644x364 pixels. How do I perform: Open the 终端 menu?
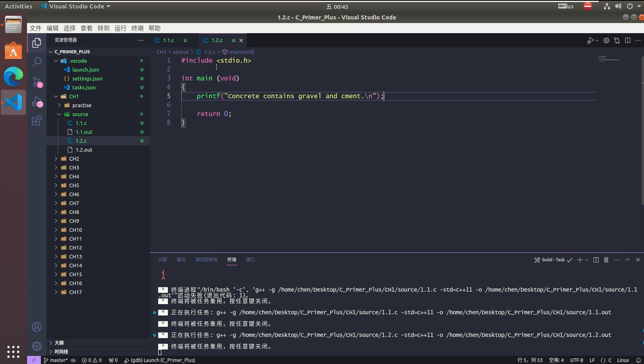tap(138, 28)
